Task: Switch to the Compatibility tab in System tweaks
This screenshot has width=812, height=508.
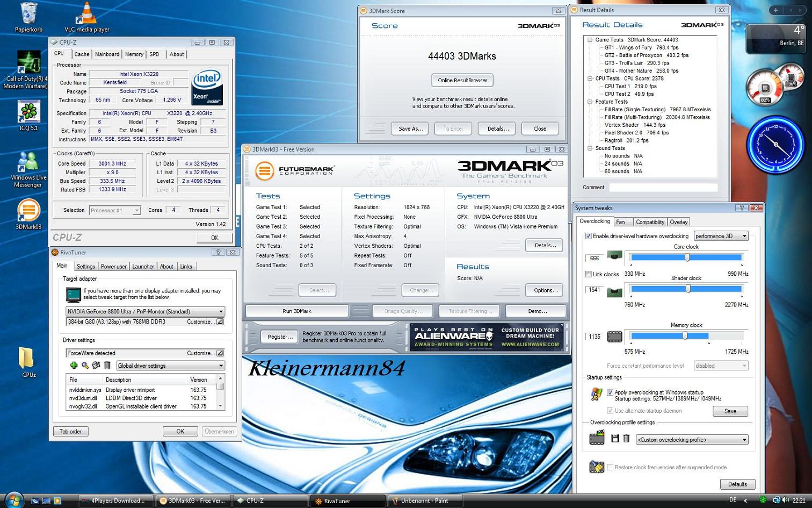Action: (650, 222)
